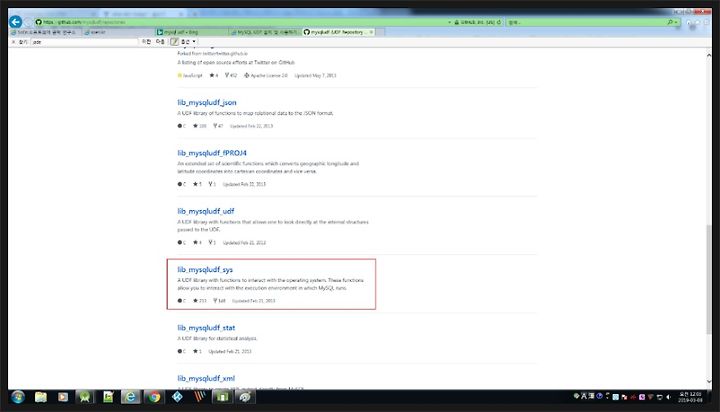Click the fork count of the JavaScript repository
Screen dimensions: 720x412
(x=231, y=75)
